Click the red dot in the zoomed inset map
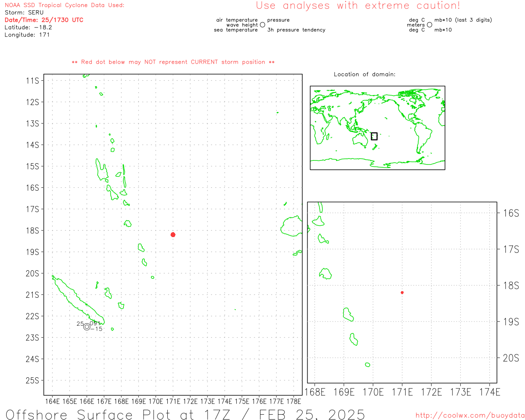Image resolution: width=525 pixels, height=420 pixels. pyautogui.click(x=402, y=292)
